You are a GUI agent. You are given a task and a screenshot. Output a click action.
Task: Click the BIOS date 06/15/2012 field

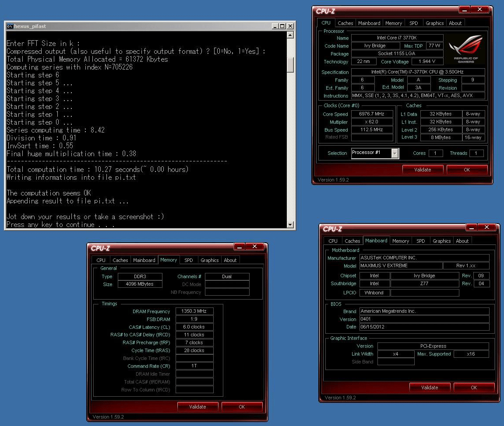tap(424, 327)
